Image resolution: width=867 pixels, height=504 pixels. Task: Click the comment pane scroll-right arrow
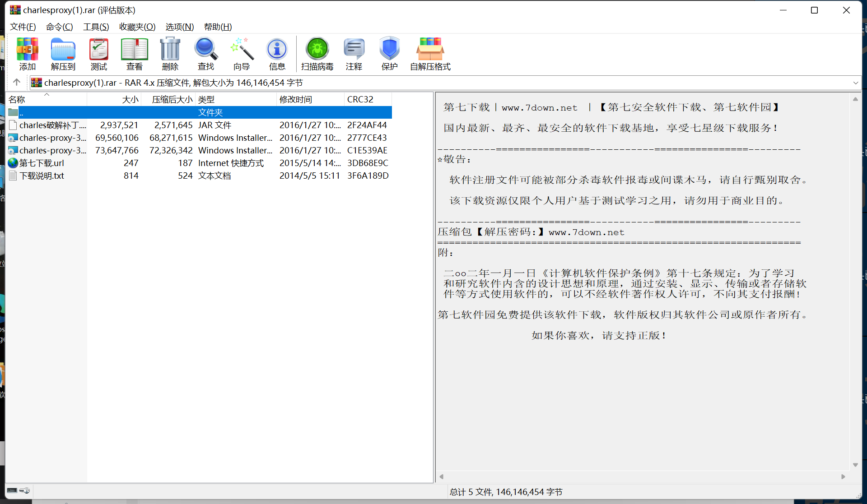pyautogui.click(x=843, y=476)
